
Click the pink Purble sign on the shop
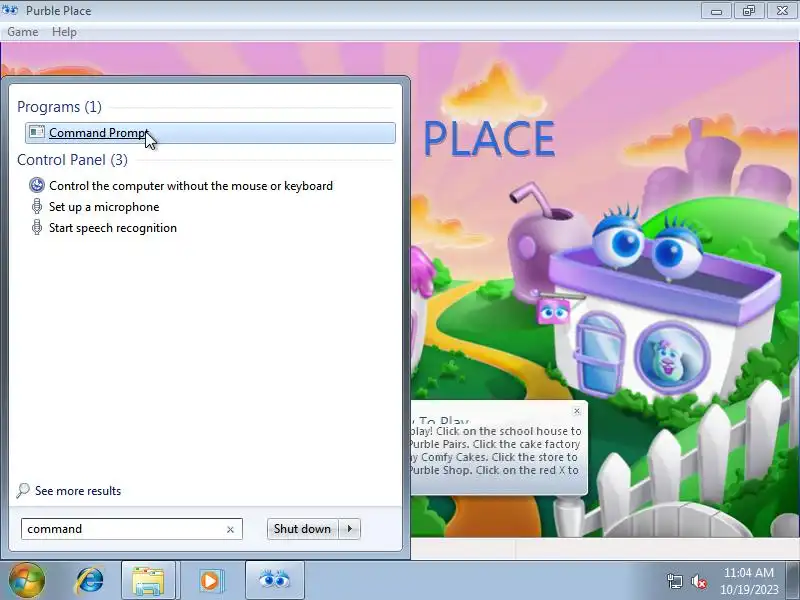tap(553, 310)
